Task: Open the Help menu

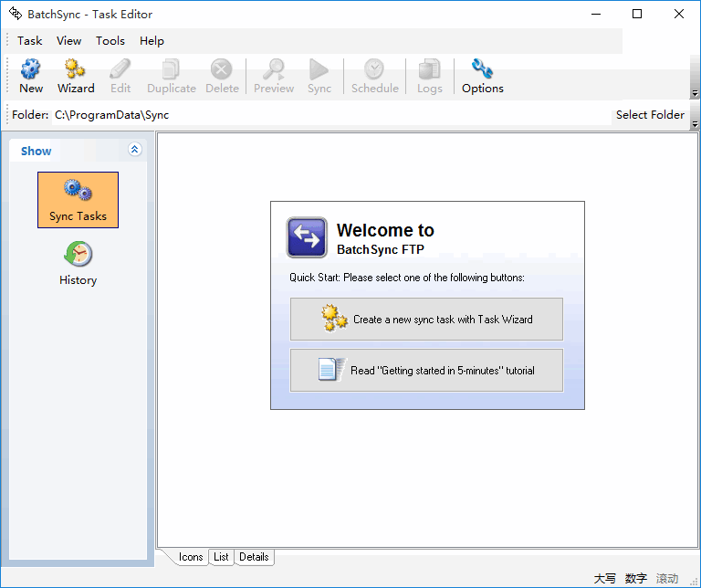Action: click(152, 41)
